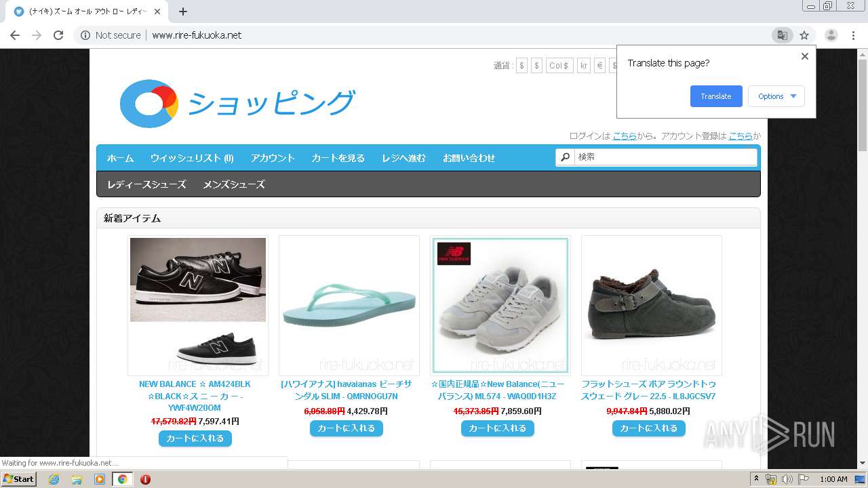Click the scrollbar down arrow
Screen dimensions: 868x488
click(x=863, y=464)
